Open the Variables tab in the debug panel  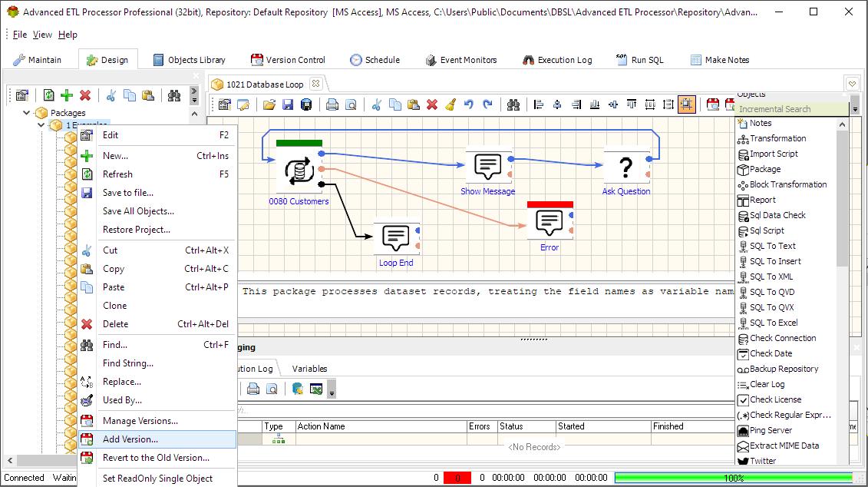coord(309,369)
